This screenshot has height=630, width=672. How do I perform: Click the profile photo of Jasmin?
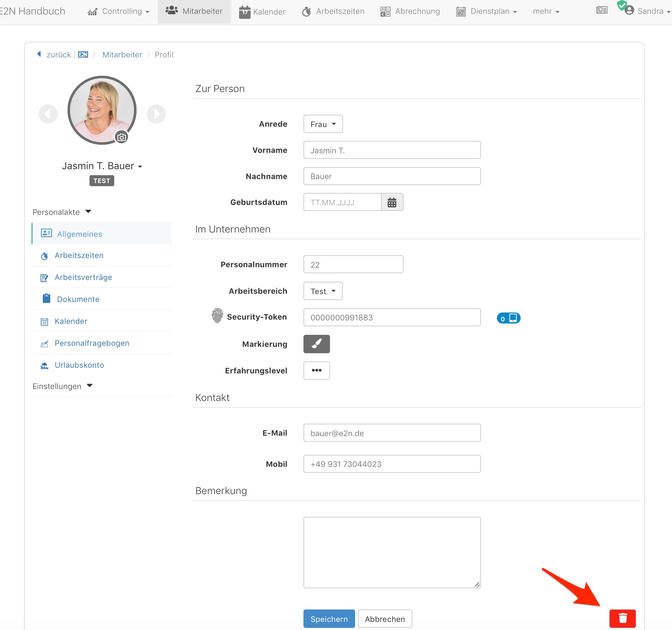pos(102,110)
